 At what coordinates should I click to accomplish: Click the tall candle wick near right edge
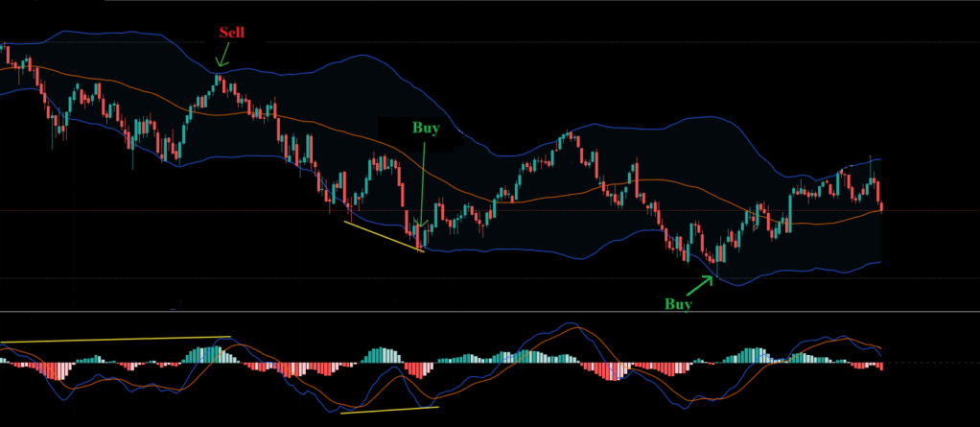click(871, 163)
